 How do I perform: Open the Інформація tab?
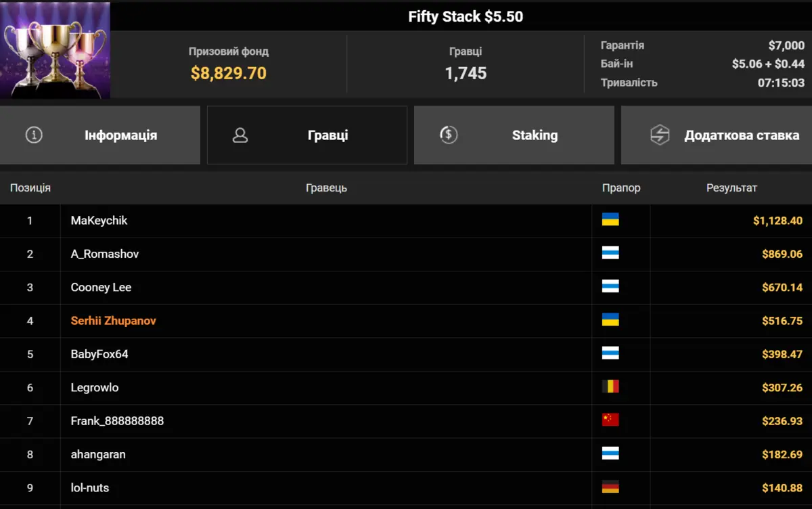pos(100,135)
